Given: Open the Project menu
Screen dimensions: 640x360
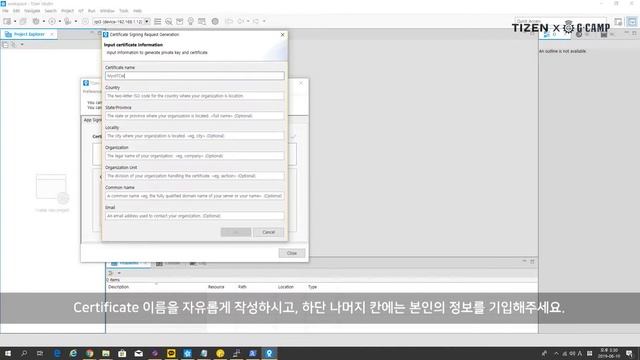Looking at the screenshot, I should (x=67, y=11).
